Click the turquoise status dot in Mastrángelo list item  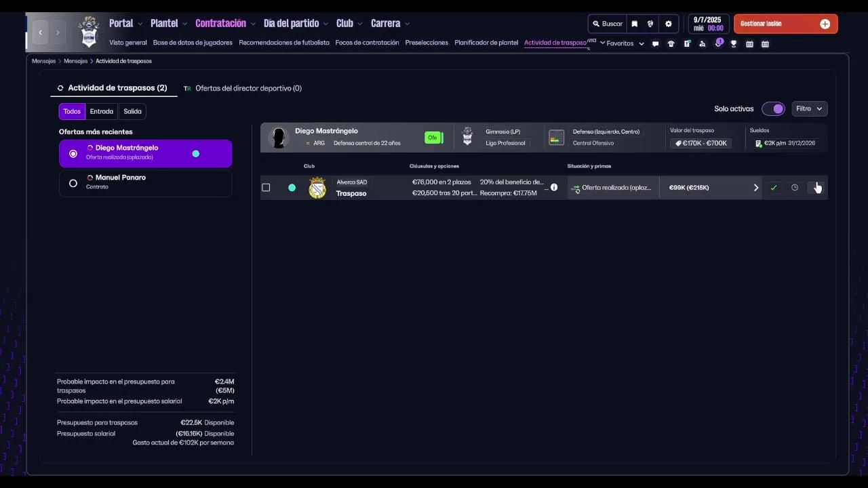click(196, 154)
